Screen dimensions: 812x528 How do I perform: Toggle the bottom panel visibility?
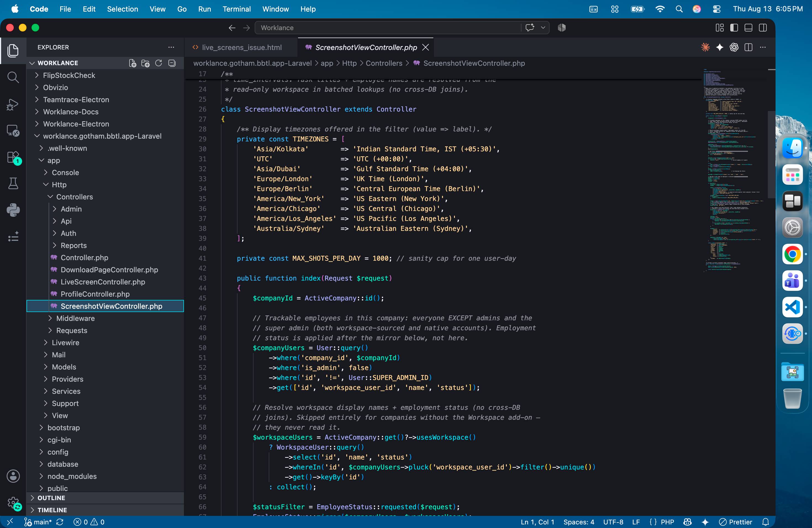(748, 28)
